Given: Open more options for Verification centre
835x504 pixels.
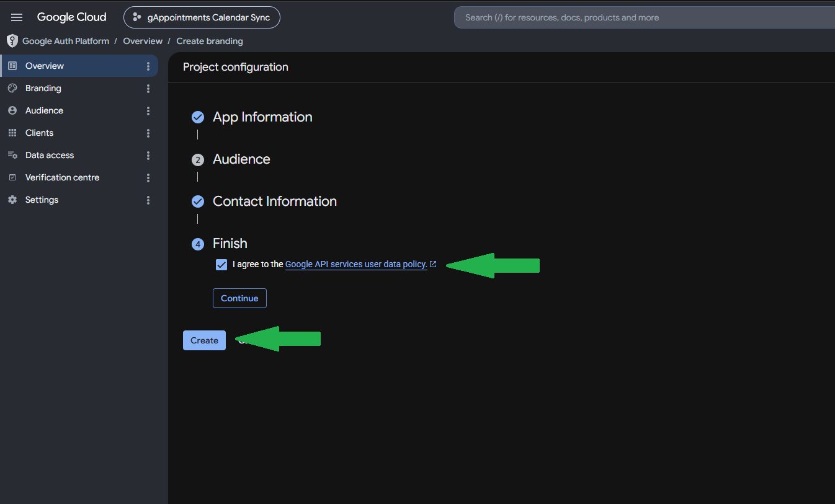Looking at the screenshot, I should tap(148, 178).
